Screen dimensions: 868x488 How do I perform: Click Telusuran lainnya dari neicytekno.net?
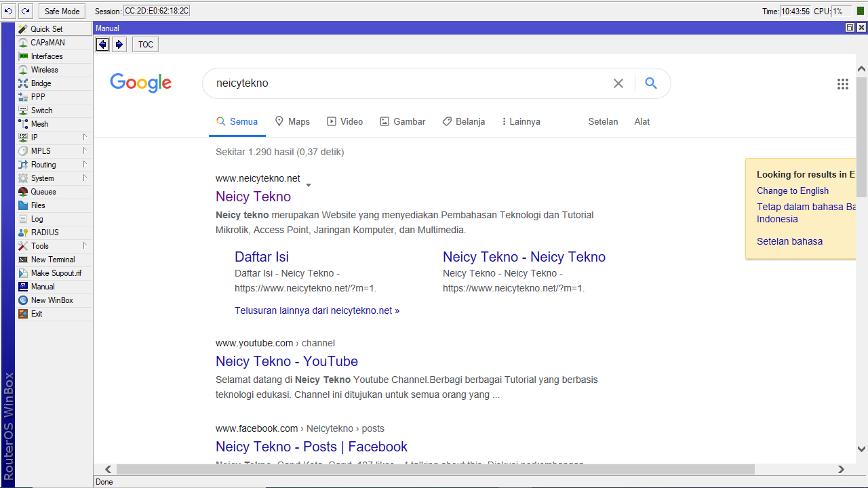[x=317, y=310]
